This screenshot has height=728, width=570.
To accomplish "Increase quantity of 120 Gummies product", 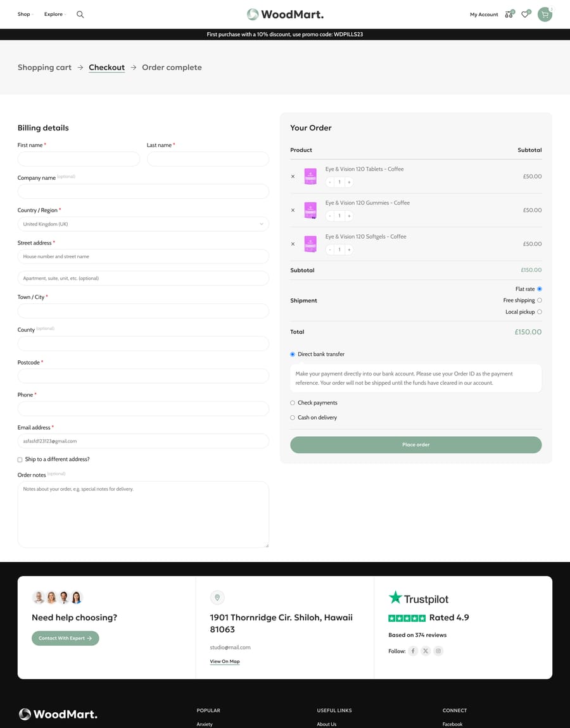I will pyautogui.click(x=349, y=216).
